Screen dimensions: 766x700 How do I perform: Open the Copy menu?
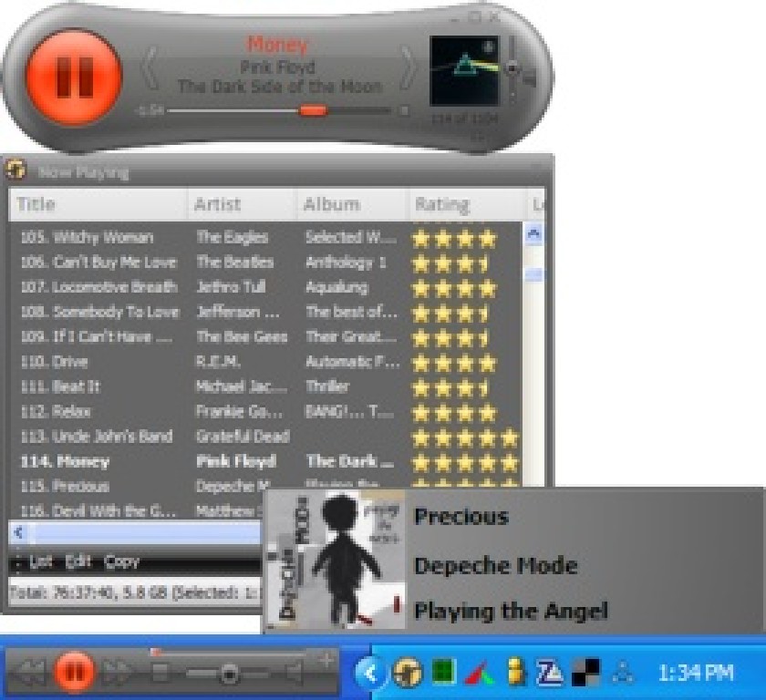coord(122,561)
